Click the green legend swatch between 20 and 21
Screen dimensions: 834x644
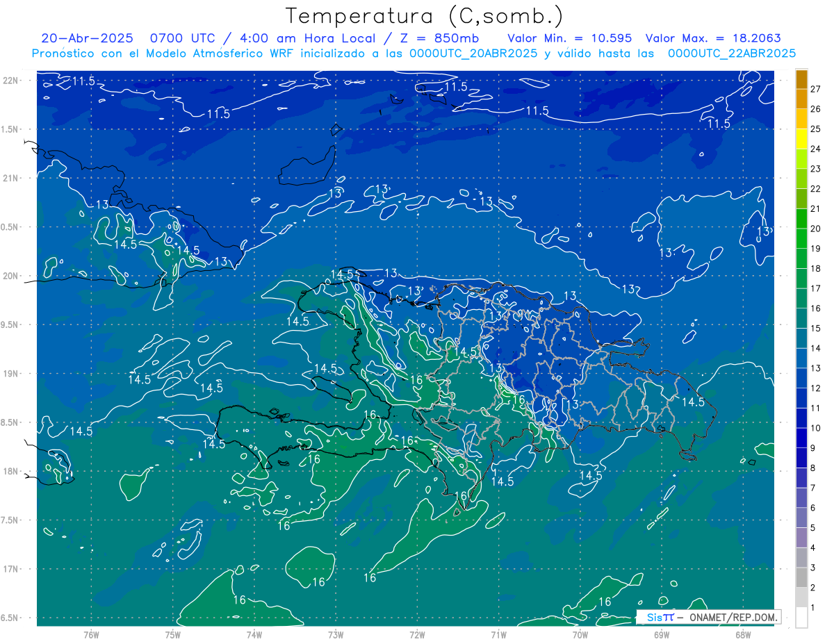pyautogui.click(x=801, y=219)
